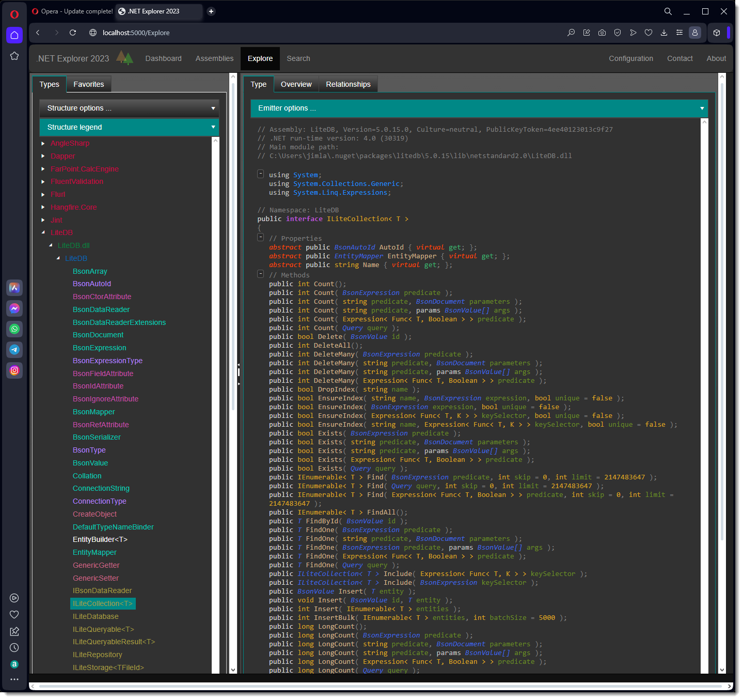
Task: Collapse the using statements block
Action: click(x=261, y=174)
